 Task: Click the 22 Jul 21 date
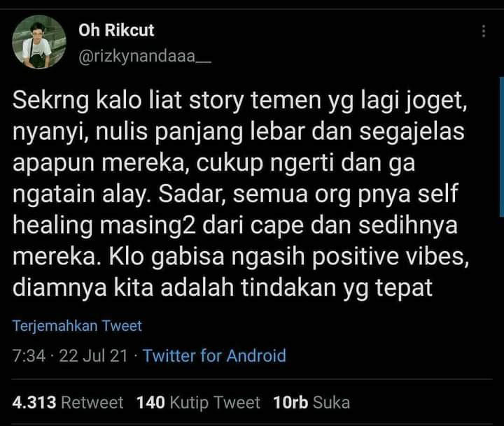tap(94, 355)
